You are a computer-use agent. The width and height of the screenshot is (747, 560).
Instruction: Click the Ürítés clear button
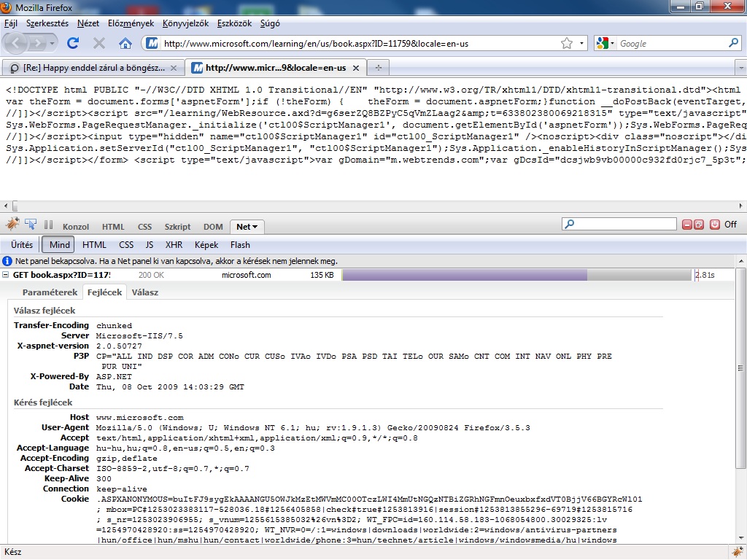click(x=22, y=245)
